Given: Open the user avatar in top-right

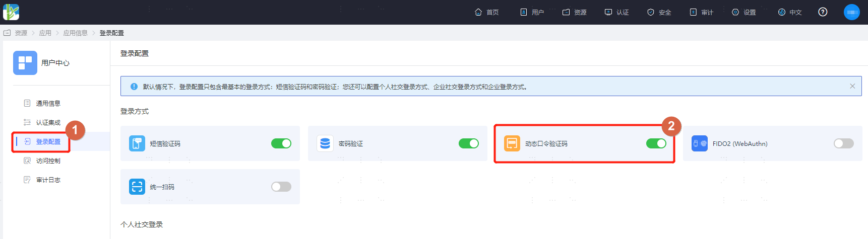Looking at the screenshot, I should point(852,12).
